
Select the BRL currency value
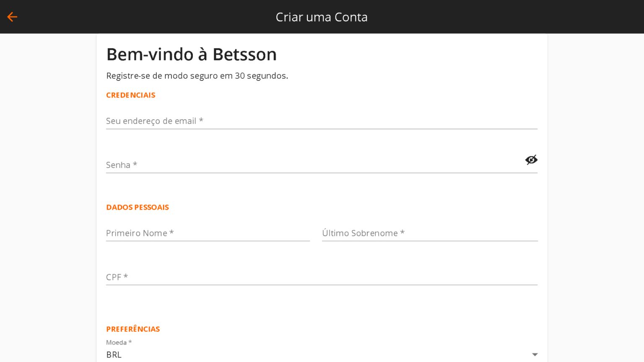(114, 354)
